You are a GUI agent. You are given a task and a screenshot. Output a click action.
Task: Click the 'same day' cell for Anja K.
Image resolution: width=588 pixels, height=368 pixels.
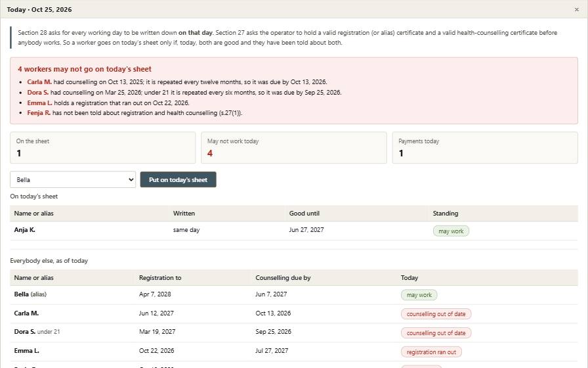pos(186,230)
